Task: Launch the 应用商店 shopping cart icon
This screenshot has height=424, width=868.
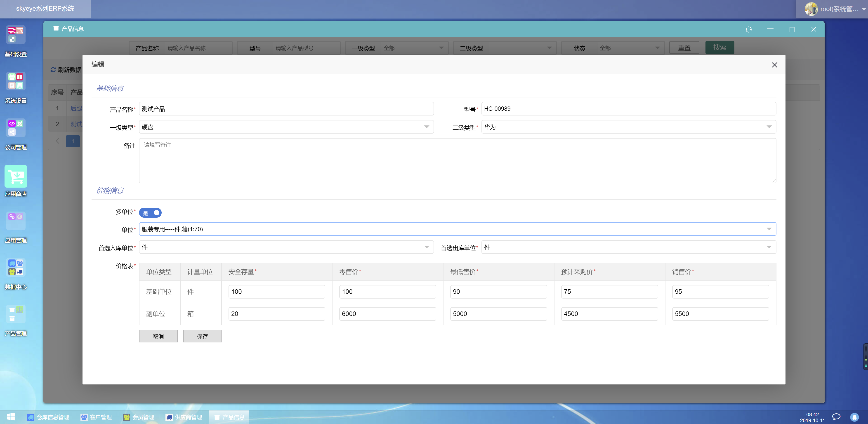Action: pyautogui.click(x=16, y=176)
